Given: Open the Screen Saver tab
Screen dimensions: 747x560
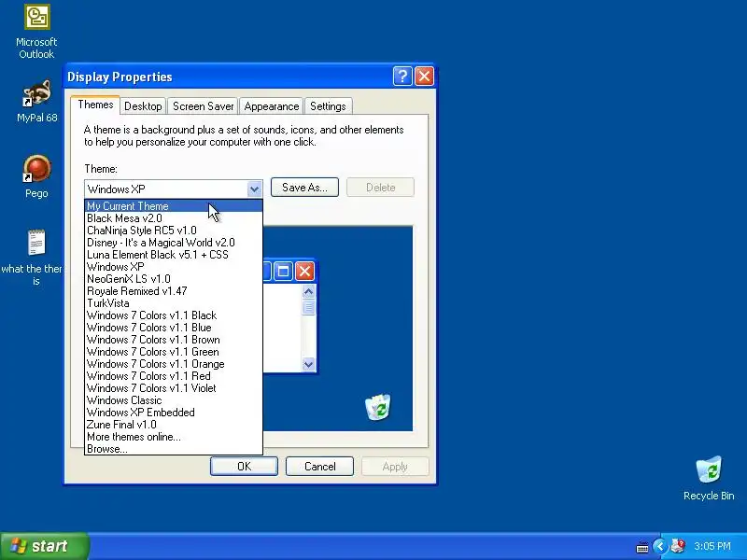Looking at the screenshot, I should pos(203,106).
